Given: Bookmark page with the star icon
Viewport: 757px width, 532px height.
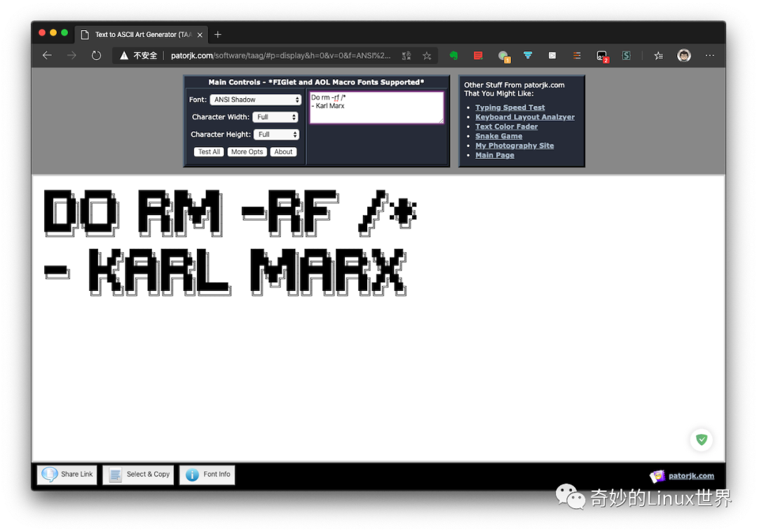Looking at the screenshot, I should click(x=427, y=55).
